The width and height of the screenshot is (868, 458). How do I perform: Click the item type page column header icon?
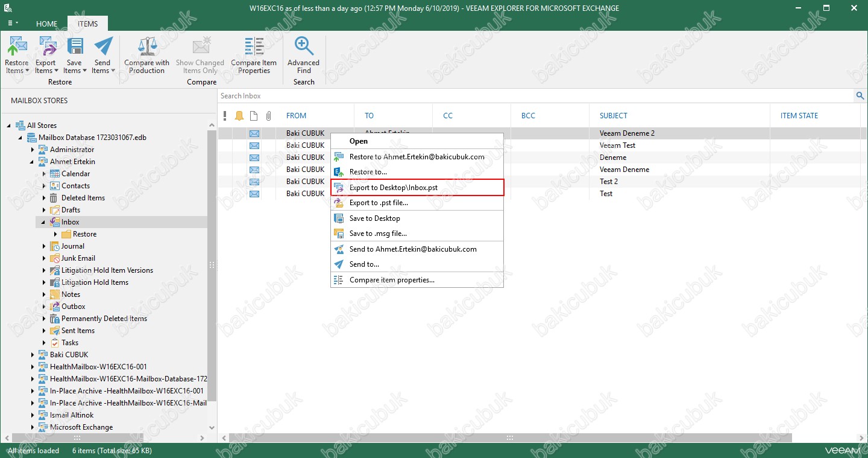254,116
